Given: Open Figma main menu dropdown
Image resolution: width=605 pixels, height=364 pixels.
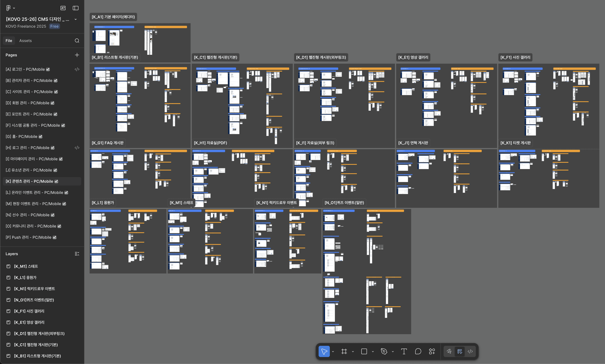Looking at the screenshot, I should 10,8.
